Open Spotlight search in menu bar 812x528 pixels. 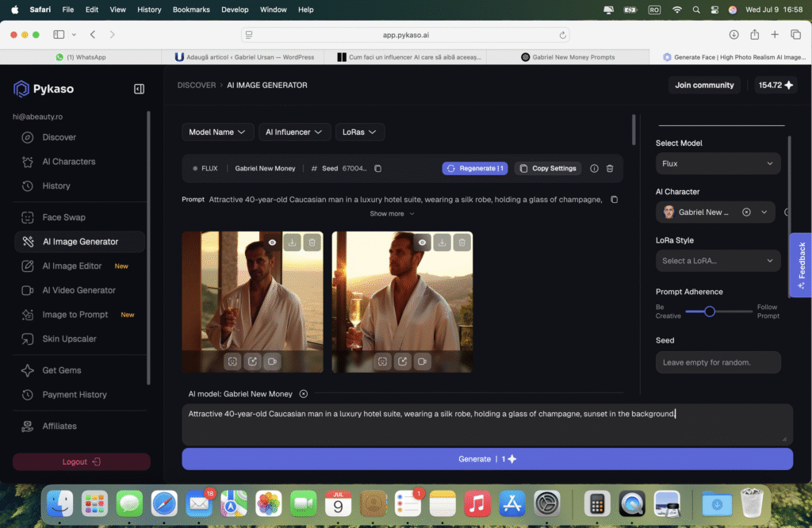pos(696,10)
